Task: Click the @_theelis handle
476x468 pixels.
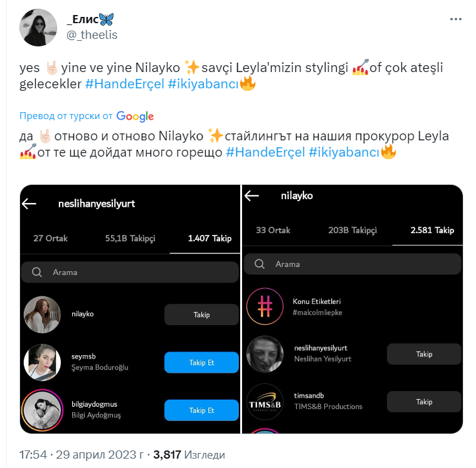Action: [x=92, y=35]
